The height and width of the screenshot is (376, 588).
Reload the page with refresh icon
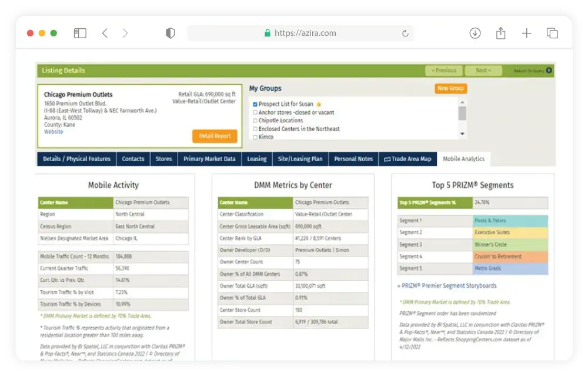(405, 34)
